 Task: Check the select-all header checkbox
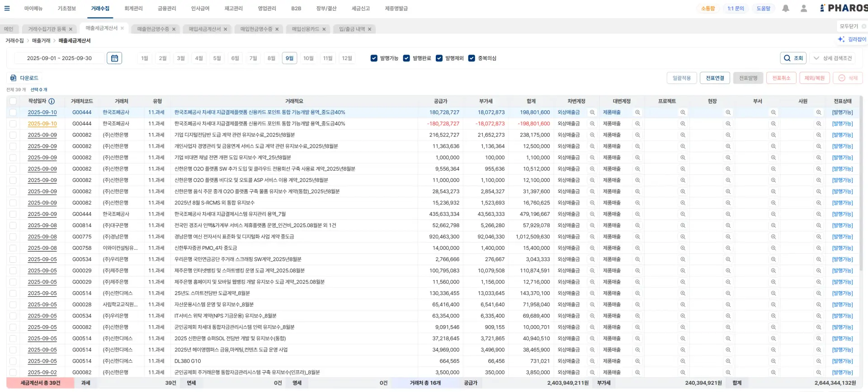(13, 101)
